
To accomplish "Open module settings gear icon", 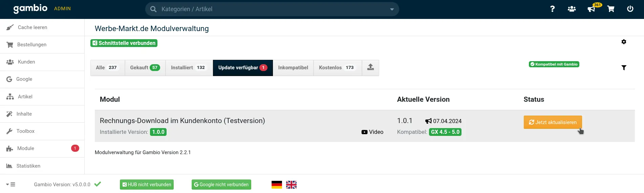I will (x=624, y=42).
